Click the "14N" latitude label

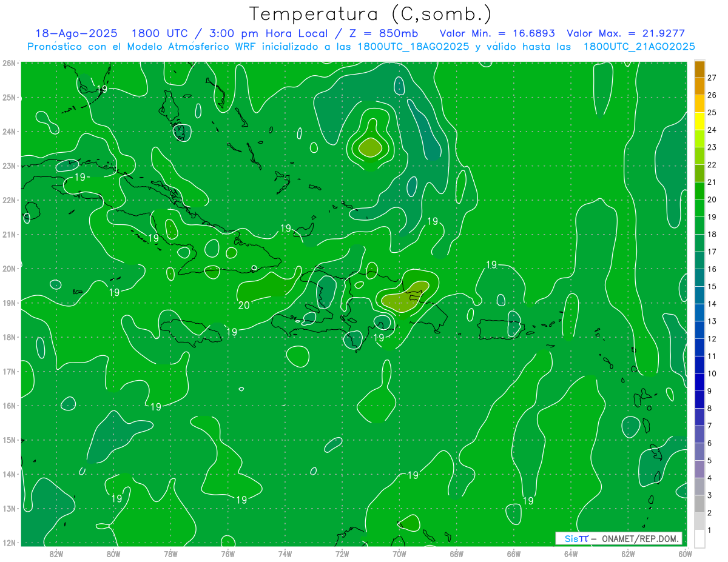click(x=8, y=474)
